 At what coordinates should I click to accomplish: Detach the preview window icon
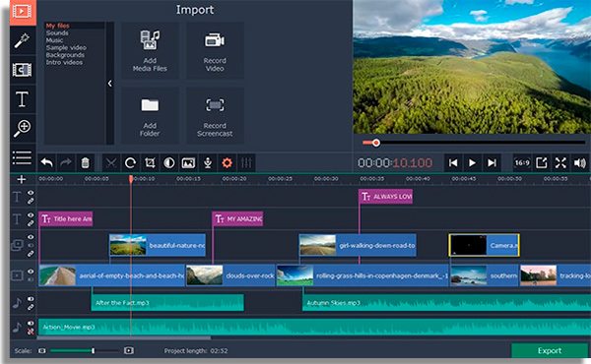pos(542,162)
